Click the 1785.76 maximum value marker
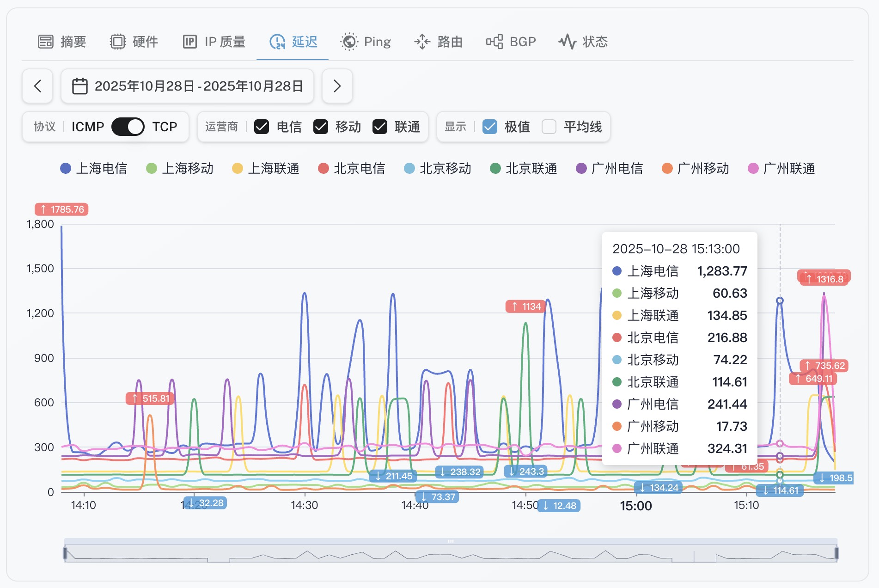The width and height of the screenshot is (879, 588). tap(61, 209)
